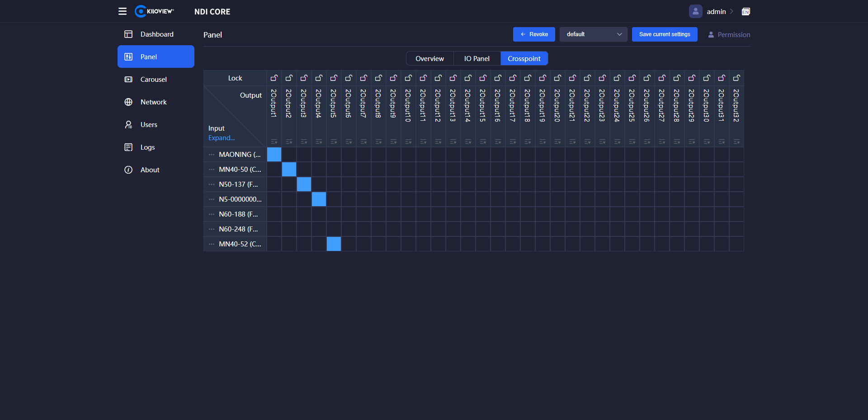Click the admin user avatar
This screenshot has height=420, width=868.
pos(695,11)
